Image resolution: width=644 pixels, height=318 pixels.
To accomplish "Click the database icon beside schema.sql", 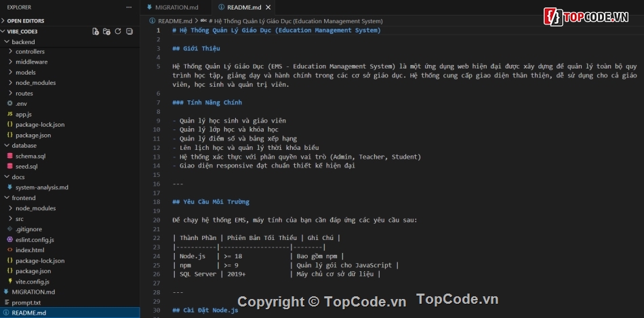I will [x=10, y=156].
